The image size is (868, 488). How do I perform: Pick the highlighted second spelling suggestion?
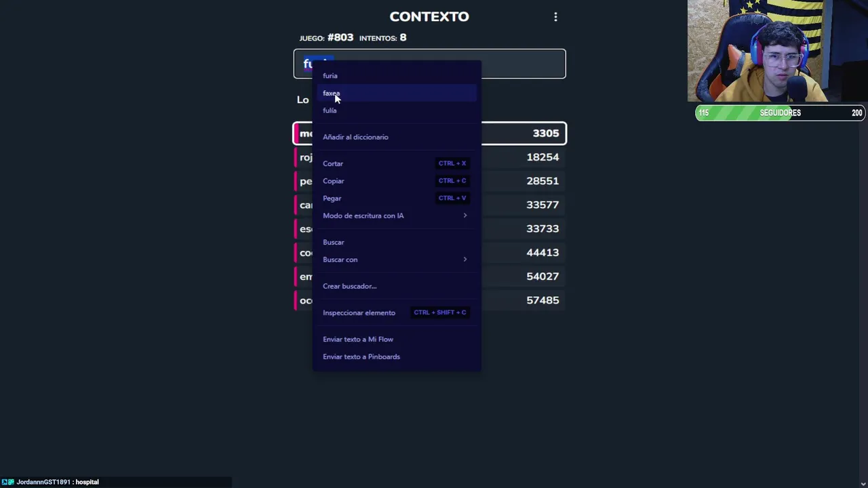[395, 93]
